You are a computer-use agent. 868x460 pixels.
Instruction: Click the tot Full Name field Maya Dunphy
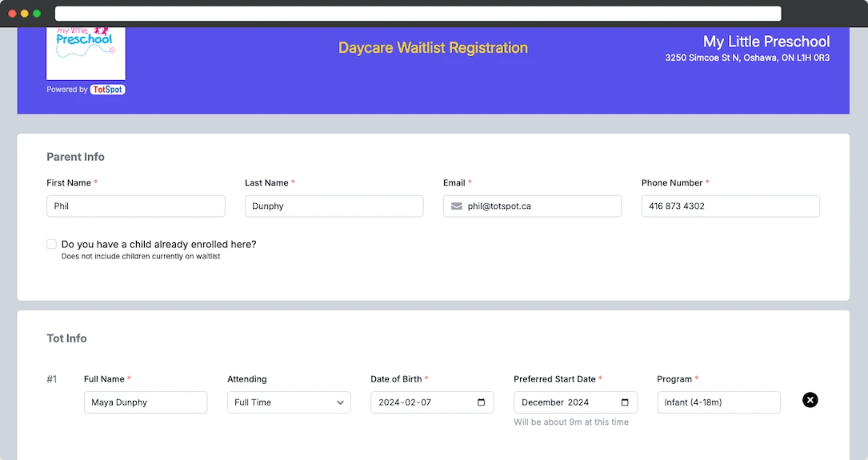[146, 402]
